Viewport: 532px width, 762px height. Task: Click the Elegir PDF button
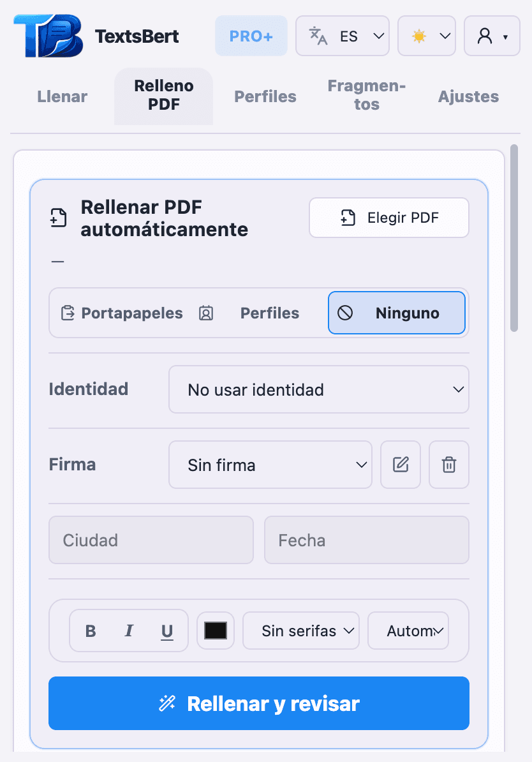coord(388,218)
